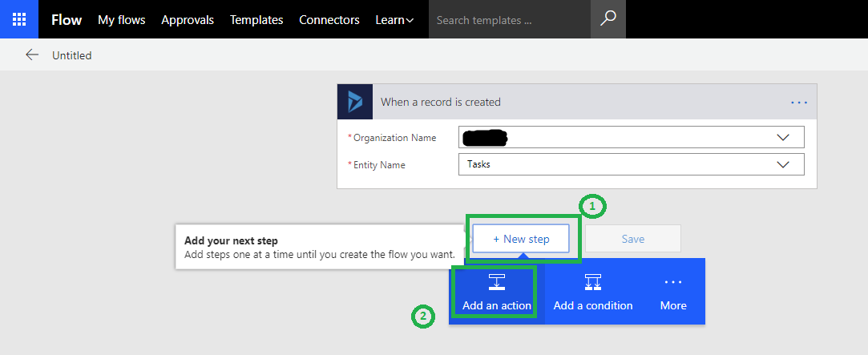Open the More options ellipsis
868x355 pixels.
[x=673, y=282]
